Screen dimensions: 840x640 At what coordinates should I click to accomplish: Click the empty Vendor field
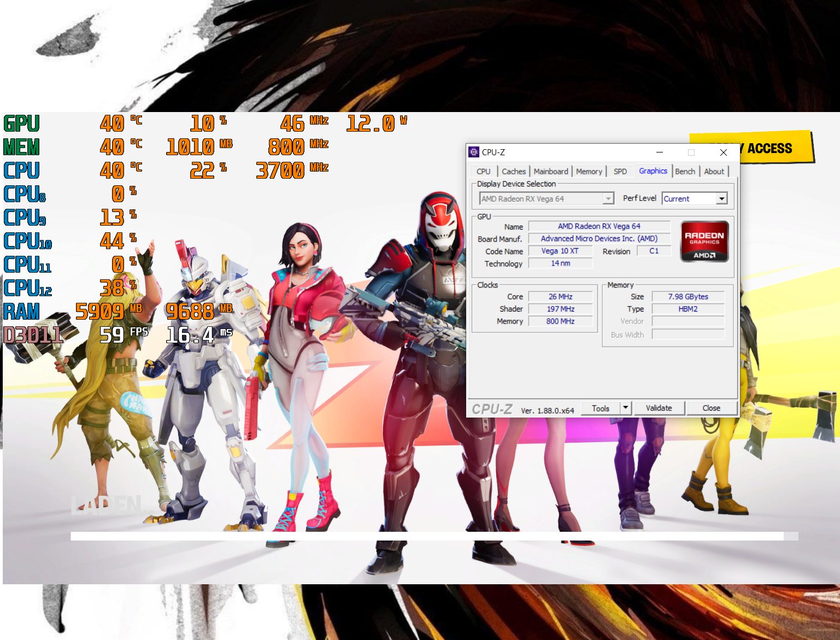(x=688, y=321)
